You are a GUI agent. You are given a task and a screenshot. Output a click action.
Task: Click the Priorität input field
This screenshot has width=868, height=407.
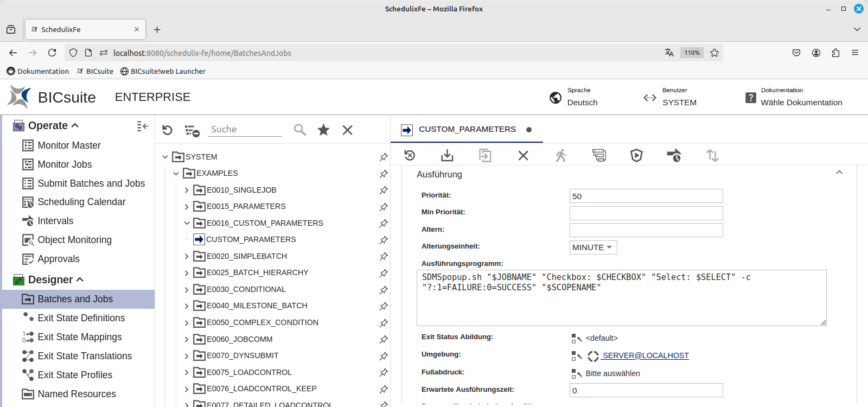click(646, 196)
